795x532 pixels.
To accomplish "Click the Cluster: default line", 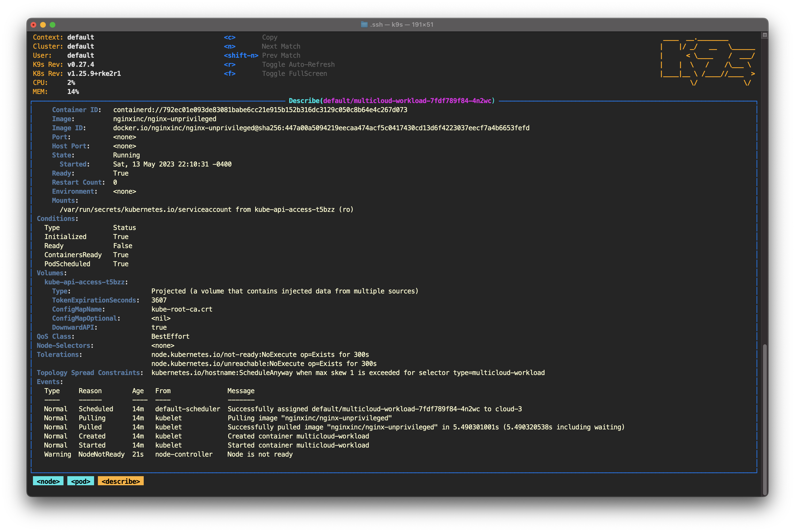I will [x=64, y=47].
